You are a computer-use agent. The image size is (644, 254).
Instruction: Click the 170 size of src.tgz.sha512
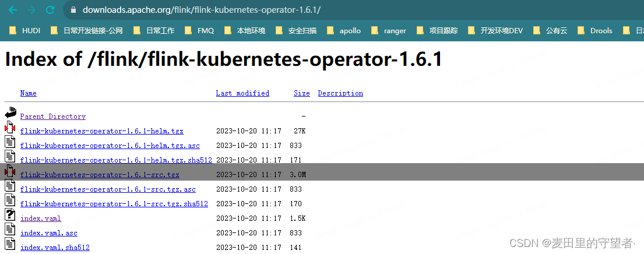[x=295, y=204]
